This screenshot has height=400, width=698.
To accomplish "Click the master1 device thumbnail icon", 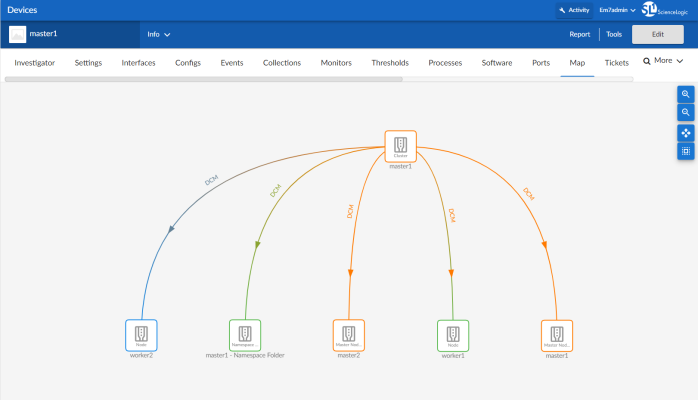I will coord(18,34).
